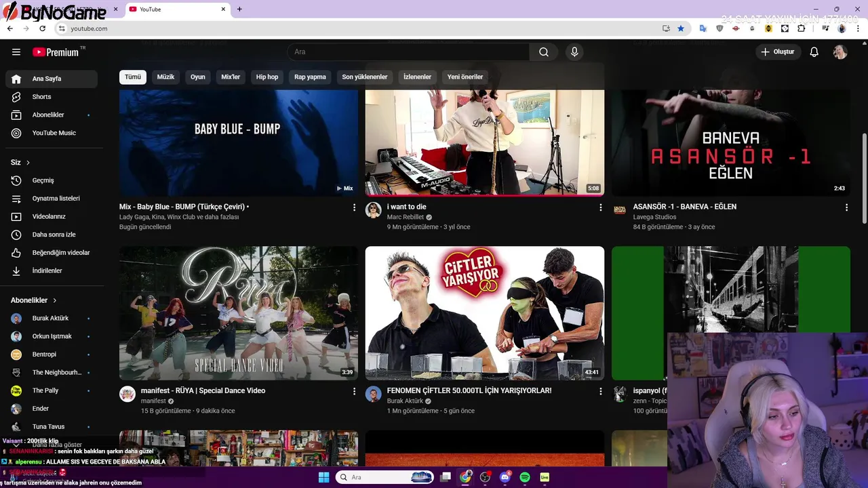Open a new Chrome tab

[239, 9]
